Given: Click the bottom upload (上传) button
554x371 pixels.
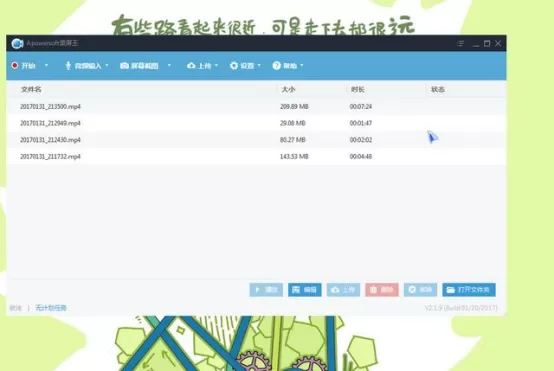Looking at the screenshot, I should tap(343, 290).
